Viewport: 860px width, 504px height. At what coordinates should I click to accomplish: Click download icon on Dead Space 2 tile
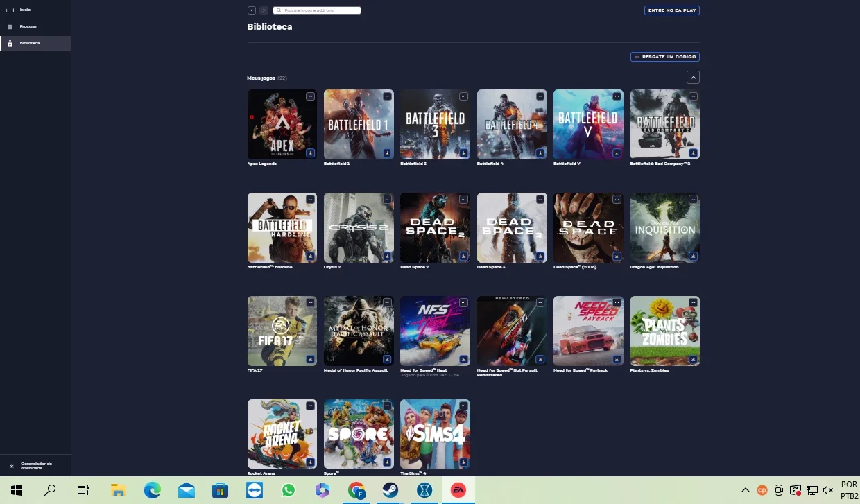pos(463,257)
